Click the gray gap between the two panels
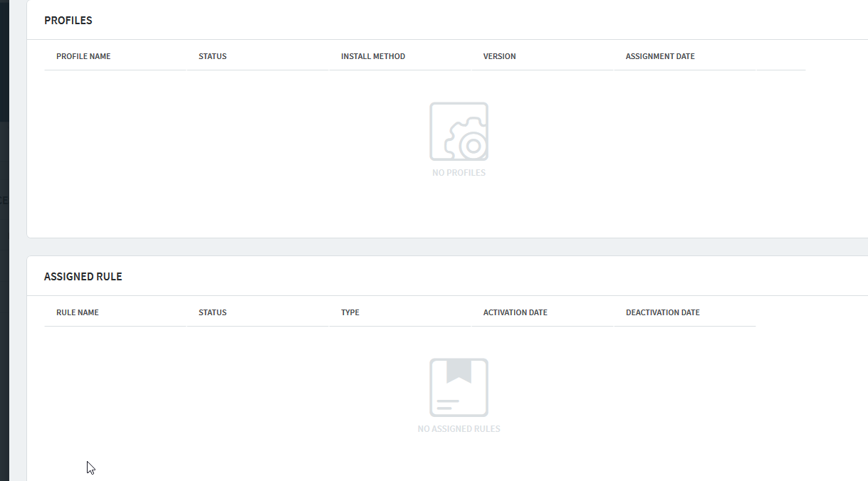This screenshot has width=868, height=481. pos(427,247)
